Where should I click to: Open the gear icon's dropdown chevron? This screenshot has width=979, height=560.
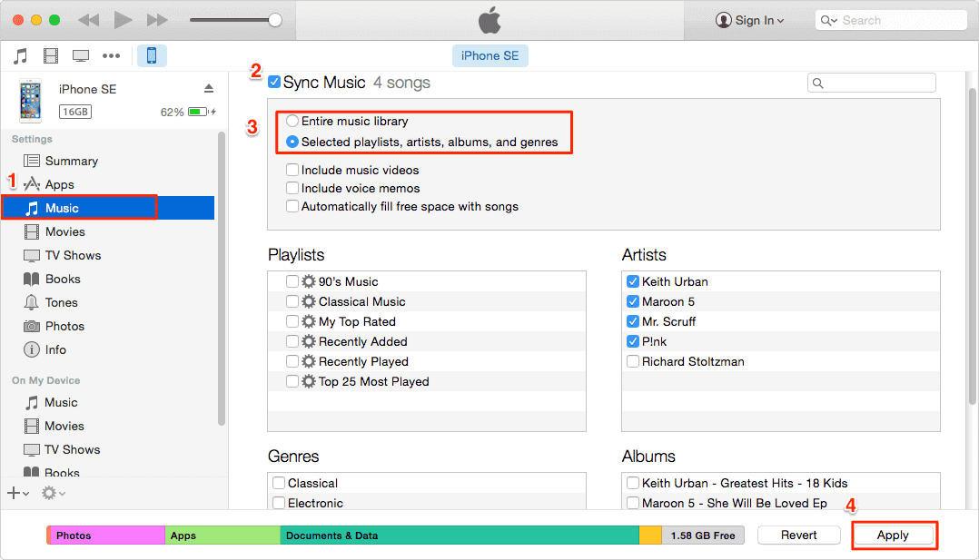pos(62,493)
